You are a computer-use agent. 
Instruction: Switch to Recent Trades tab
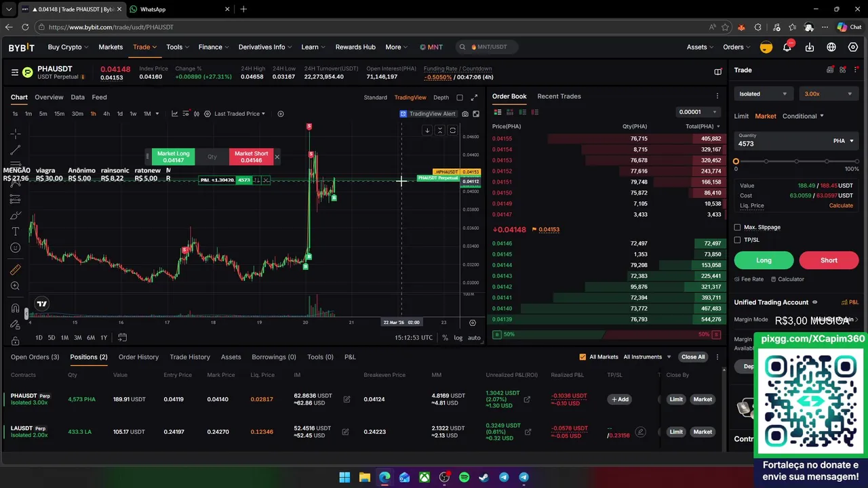[x=559, y=96]
